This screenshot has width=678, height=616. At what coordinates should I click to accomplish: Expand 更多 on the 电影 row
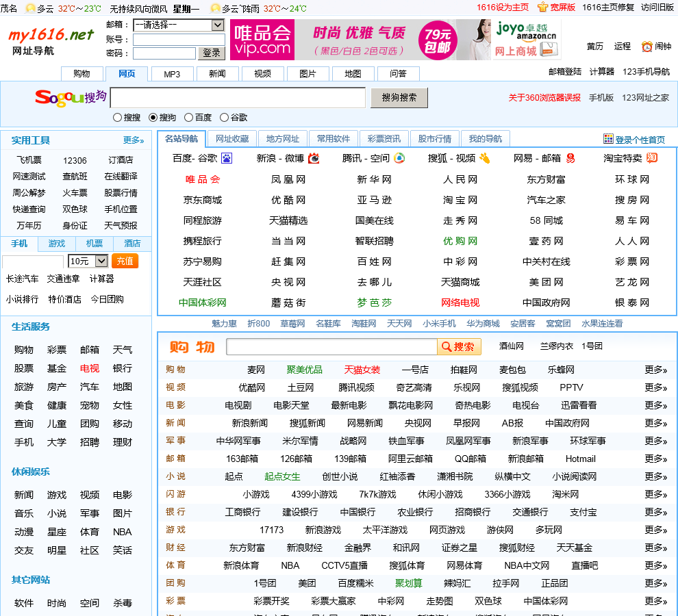[655, 405]
